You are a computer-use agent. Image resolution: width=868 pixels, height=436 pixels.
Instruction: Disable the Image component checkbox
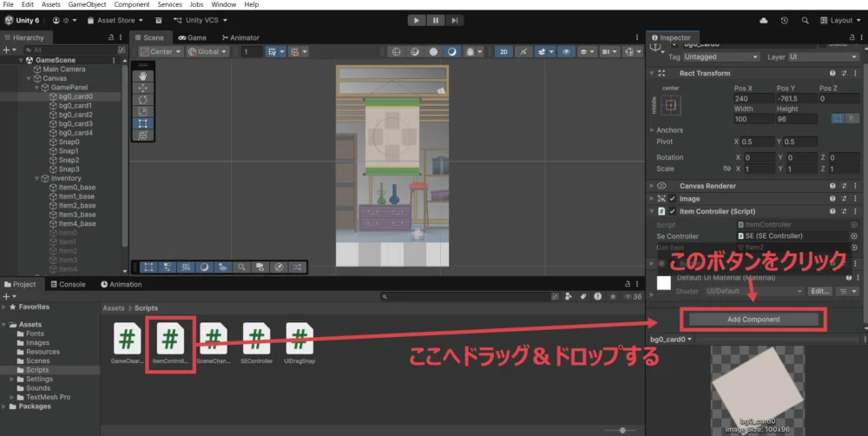coord(672,199)
